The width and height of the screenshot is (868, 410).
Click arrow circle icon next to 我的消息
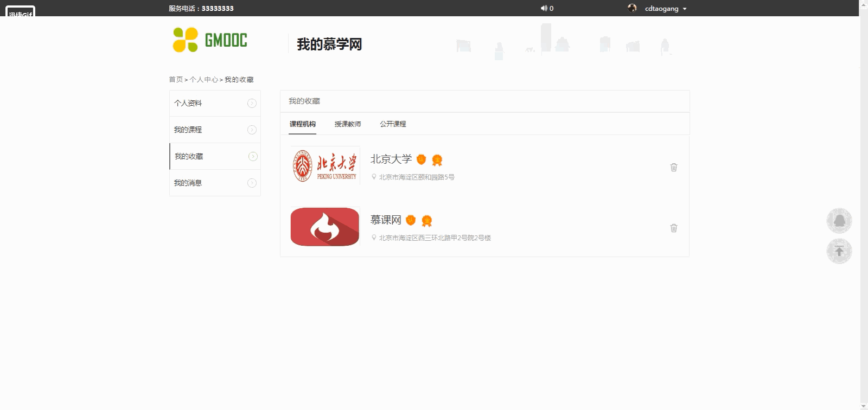[252, 183]
